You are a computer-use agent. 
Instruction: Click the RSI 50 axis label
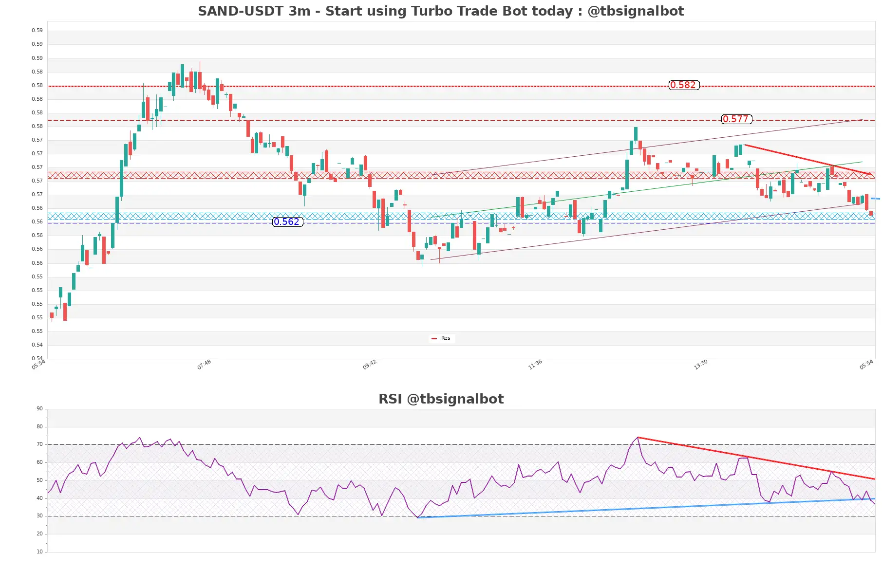(39, 480)
